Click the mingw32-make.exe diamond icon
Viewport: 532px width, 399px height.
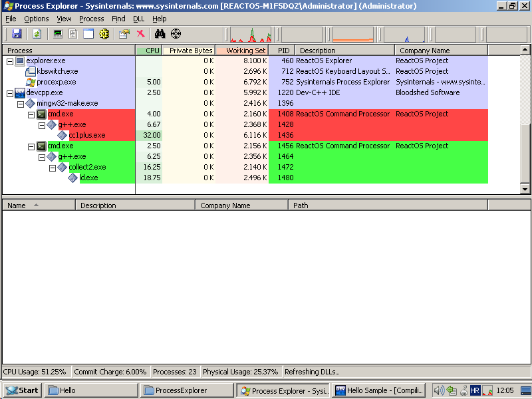[31, 103]
